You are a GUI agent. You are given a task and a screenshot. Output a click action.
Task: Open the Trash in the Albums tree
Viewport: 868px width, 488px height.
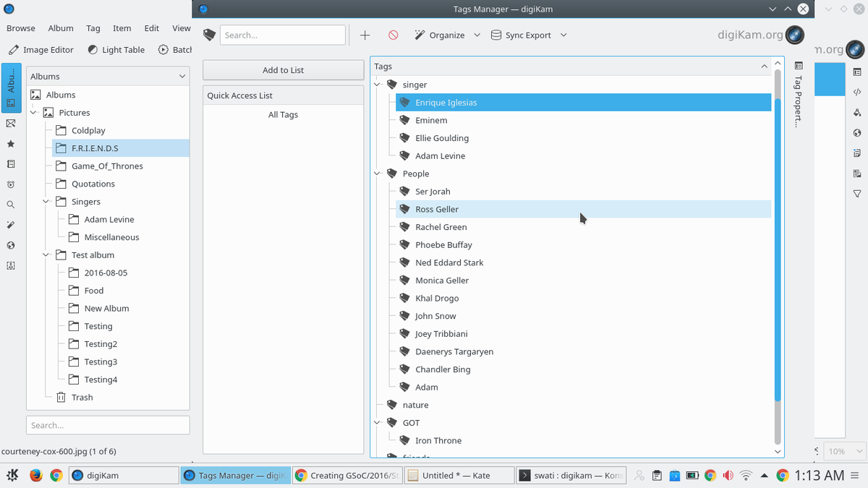click(81, 398)
